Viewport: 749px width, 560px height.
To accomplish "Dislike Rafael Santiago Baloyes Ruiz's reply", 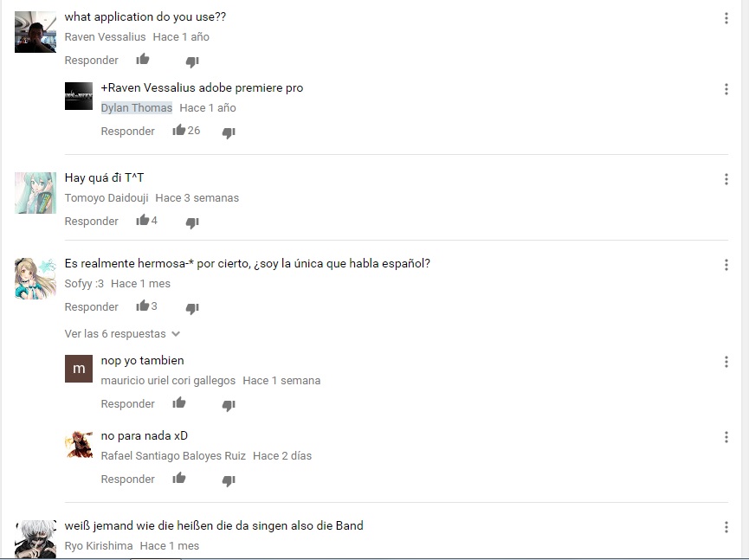I will (x=229, y=480).
